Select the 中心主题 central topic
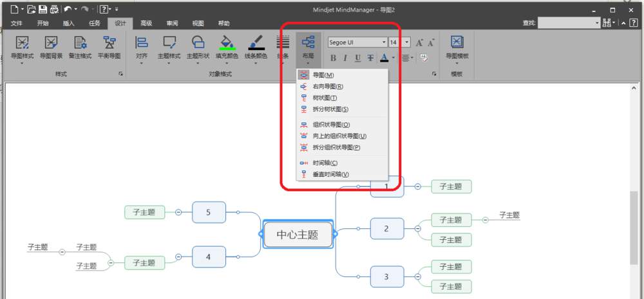 pos(298,235)
